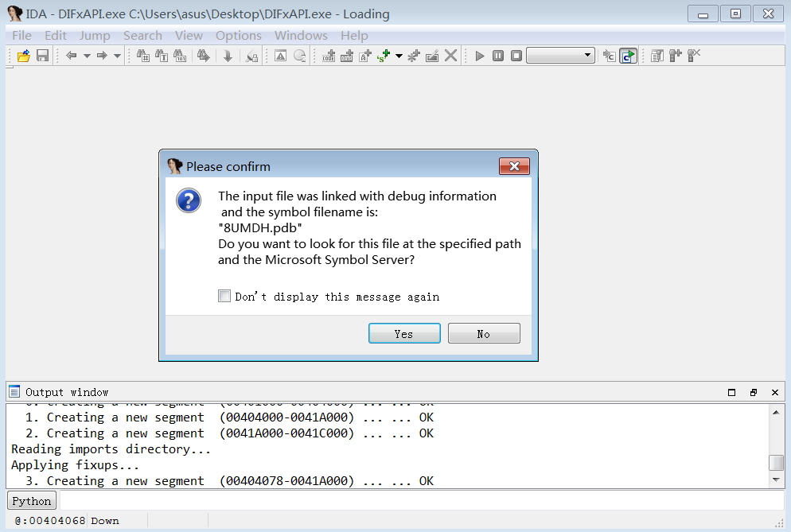Click the Undefine X toolbar icon
791x532 pixels.
click(450, 56)
